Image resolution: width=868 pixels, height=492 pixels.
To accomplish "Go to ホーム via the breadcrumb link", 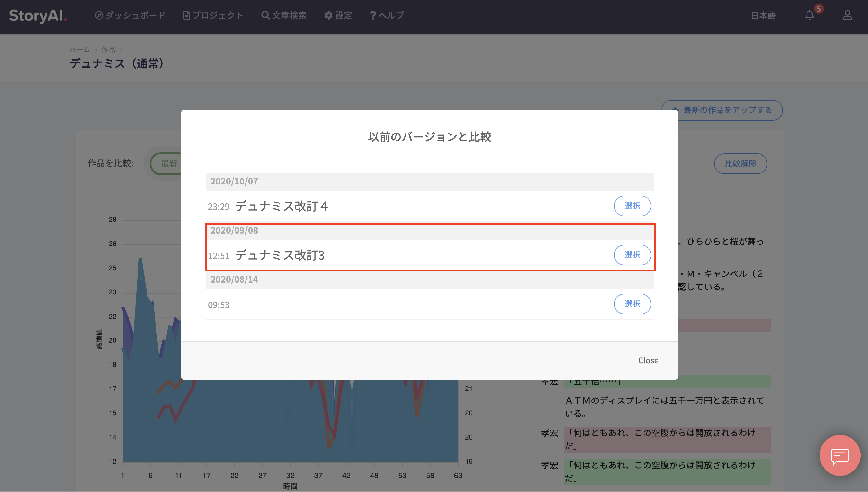I will [79, 49].
